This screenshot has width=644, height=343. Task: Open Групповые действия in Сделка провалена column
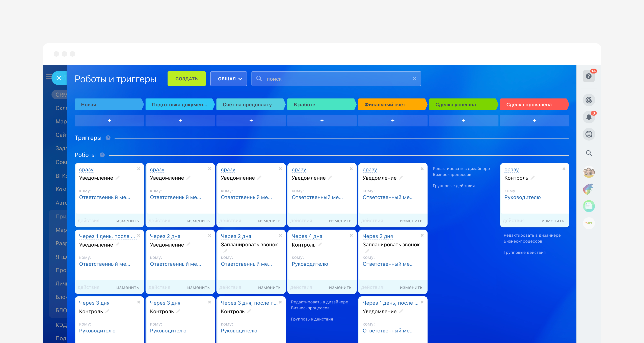click(x=524, y=252)
